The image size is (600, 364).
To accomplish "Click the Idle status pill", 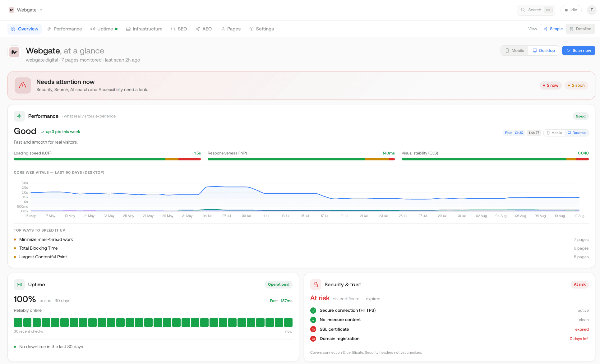I will click(x=571, y=10).
